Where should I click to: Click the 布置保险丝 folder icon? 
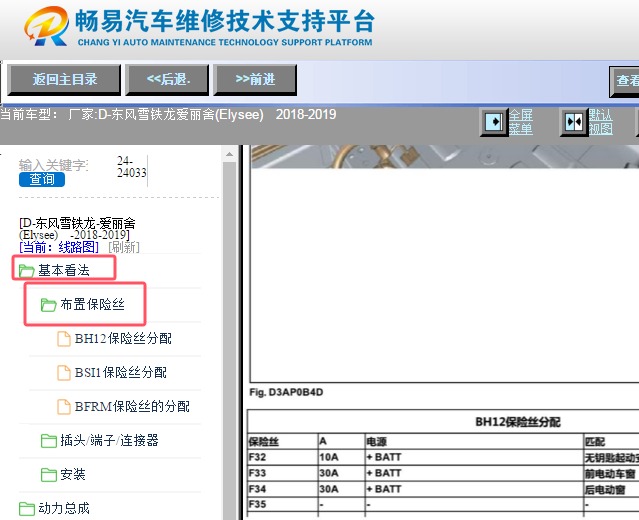48,304
